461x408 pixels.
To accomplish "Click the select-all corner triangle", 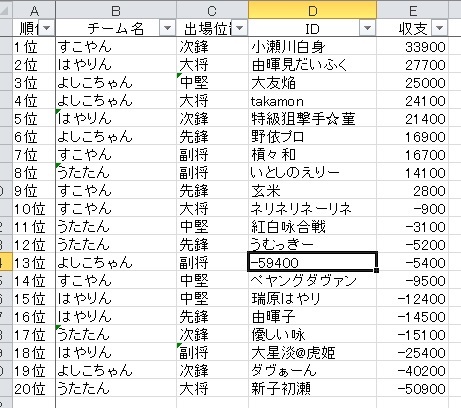I will point(5,10).
